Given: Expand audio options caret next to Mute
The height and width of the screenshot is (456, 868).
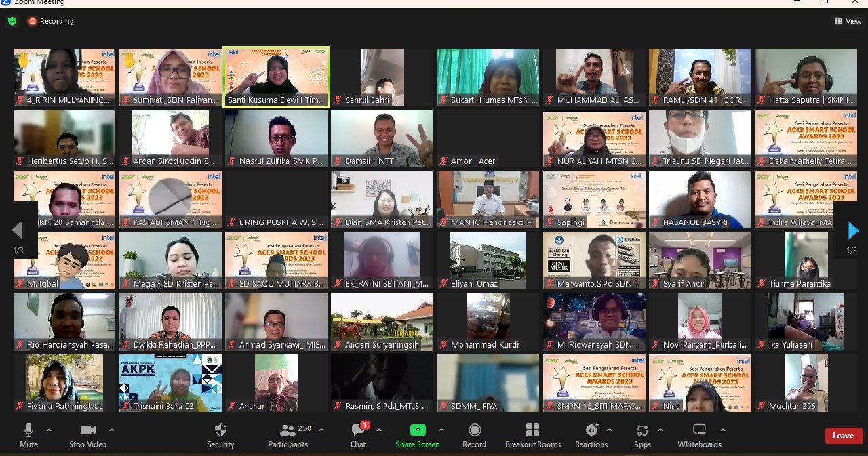Looking at the screenshot, I should pos(49,430).
